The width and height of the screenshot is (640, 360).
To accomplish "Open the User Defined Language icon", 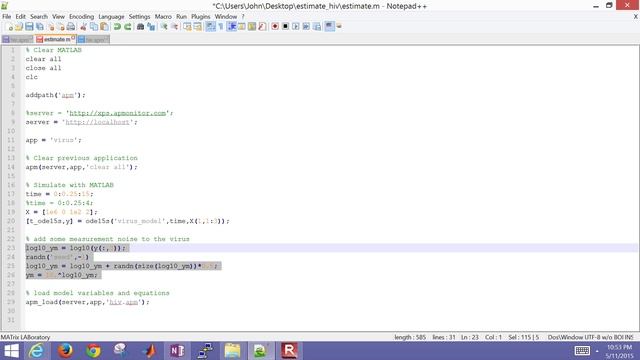I will coord(242,27).
